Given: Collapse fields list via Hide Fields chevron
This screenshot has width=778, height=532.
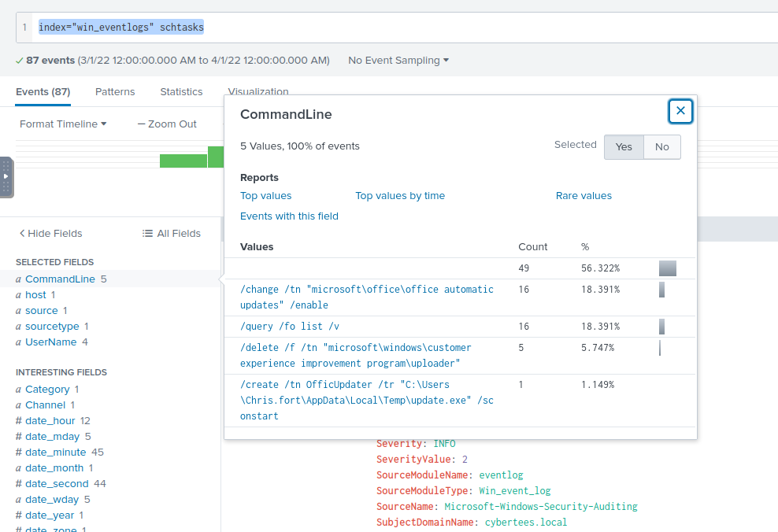Looking at the screenshot, I should (x=22, y=233).
